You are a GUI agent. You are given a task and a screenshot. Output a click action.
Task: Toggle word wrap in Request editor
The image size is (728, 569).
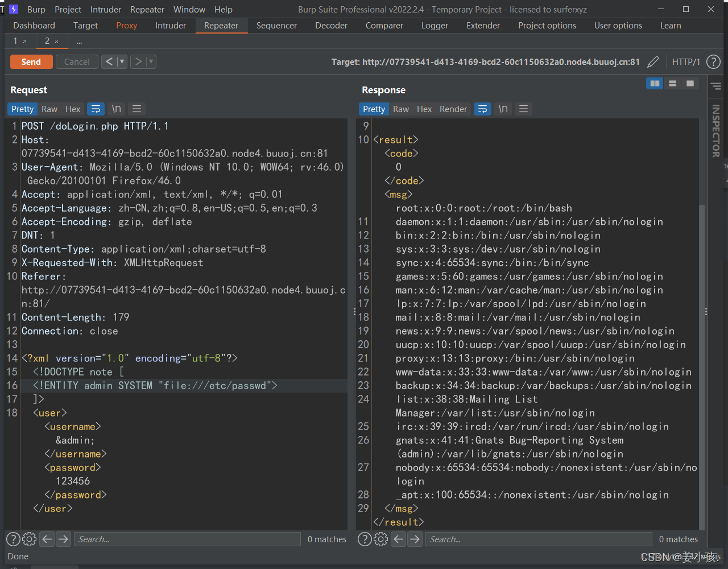coord(96,109)
